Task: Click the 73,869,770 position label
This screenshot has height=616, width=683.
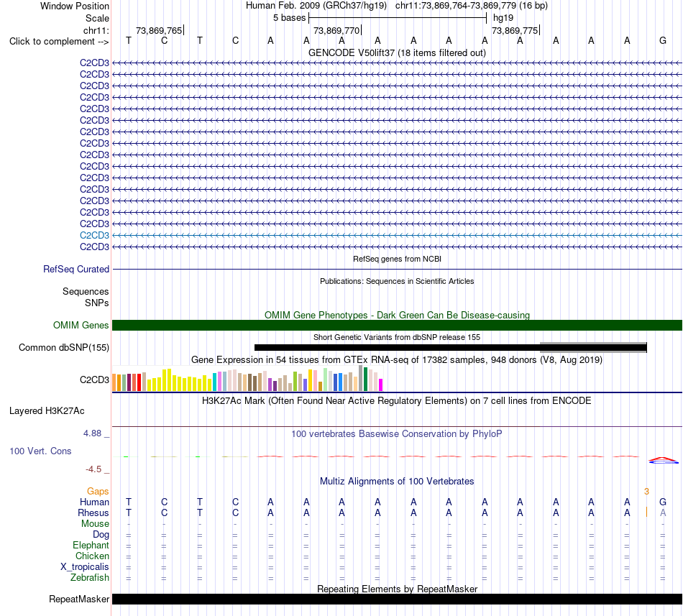Action: click(x=336, y=30)
